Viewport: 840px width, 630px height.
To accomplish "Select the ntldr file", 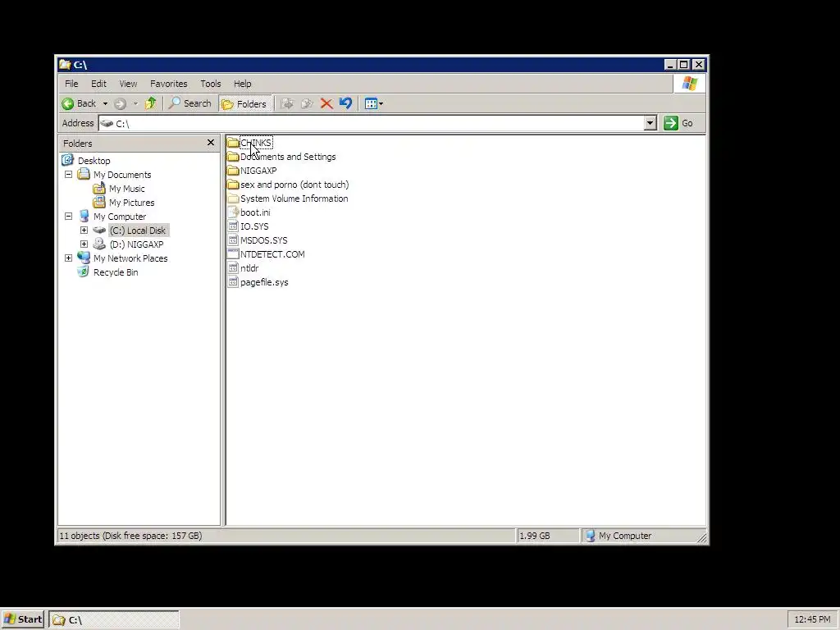I will [249, 268].
